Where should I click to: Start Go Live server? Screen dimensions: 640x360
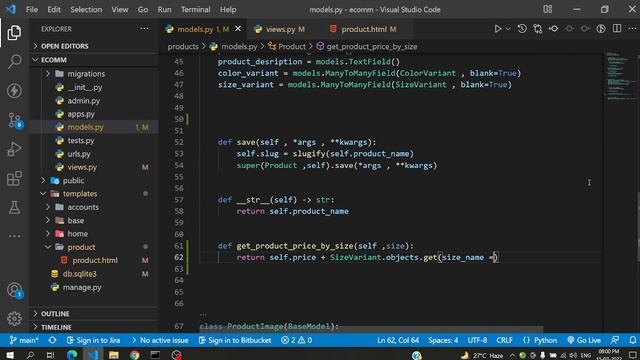pos(584,340)
